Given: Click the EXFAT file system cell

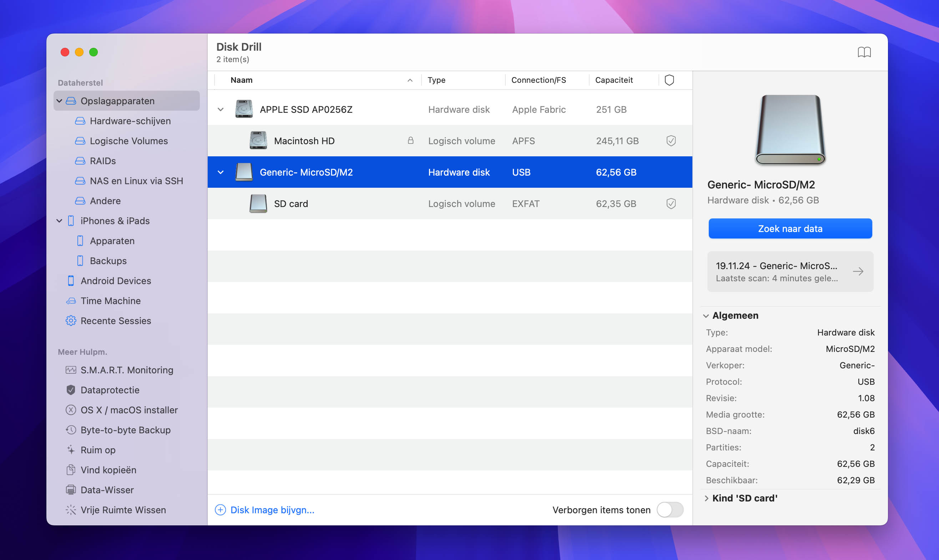Looking at the screenshot, I should tap(525, 204).
